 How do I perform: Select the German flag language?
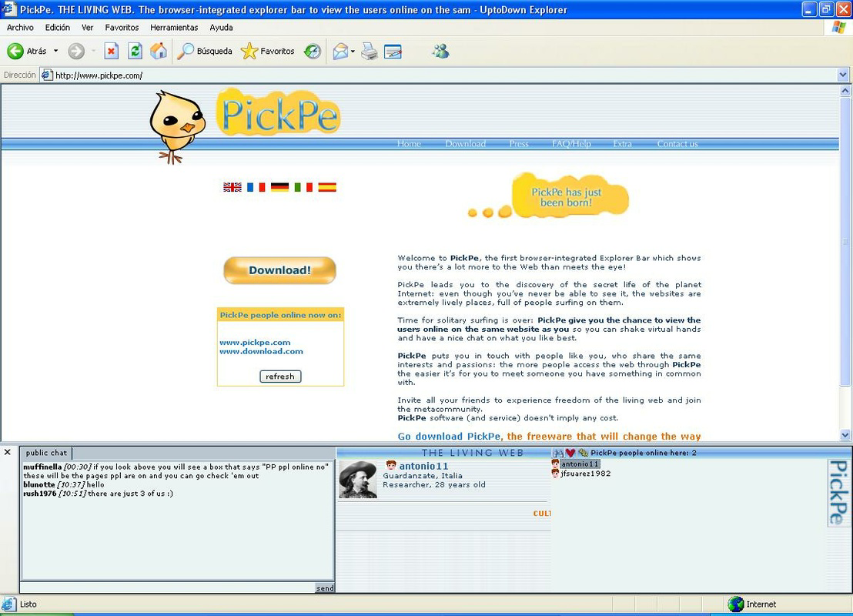pos(279,187)
